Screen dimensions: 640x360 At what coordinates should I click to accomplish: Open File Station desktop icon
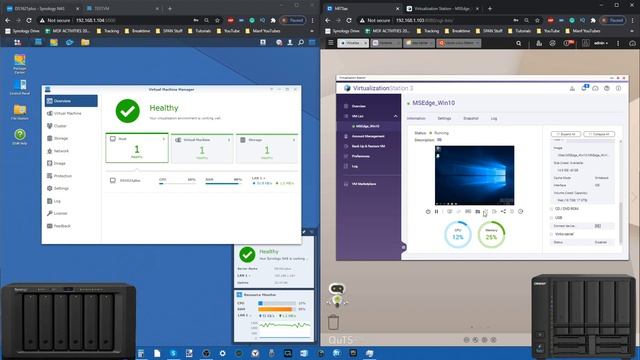click(20, 112)
